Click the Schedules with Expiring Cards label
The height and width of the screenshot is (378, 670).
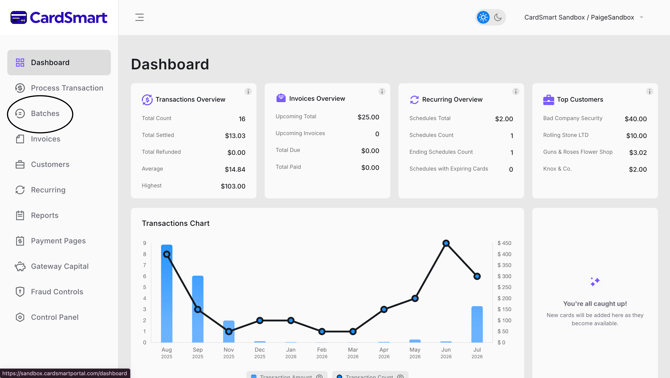[x=449, y=169]
